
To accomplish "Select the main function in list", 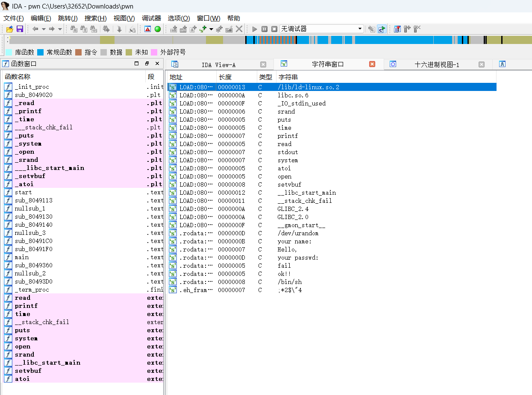I will pos(83,257).
